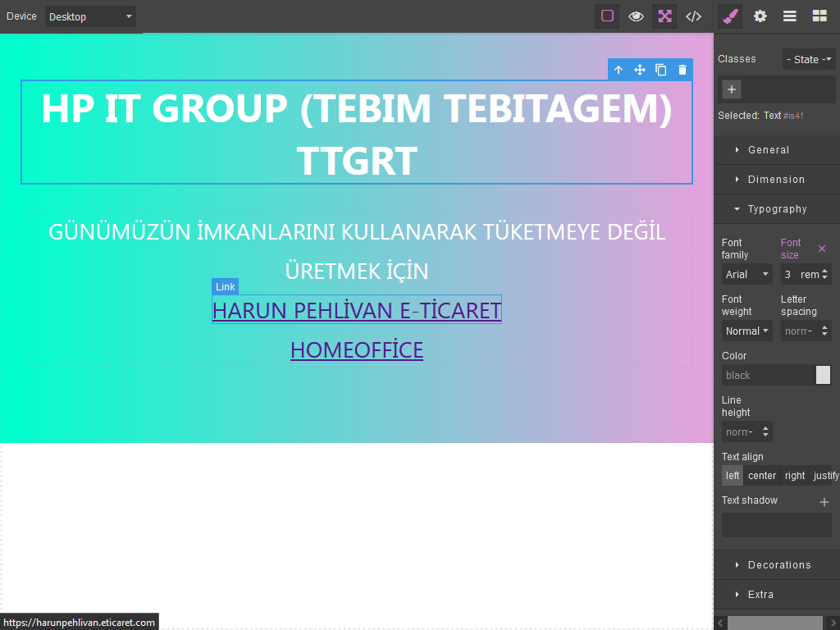This screenshot has width=840, height=630.
Task: Click the preview eye icon
Action: coord(636,16)
